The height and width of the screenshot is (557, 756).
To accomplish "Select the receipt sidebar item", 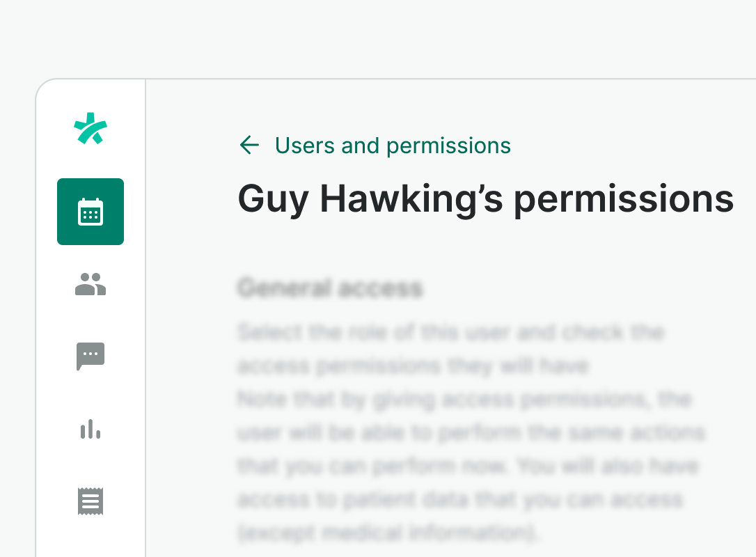I will pyautogui.click(x=90, y=501).
